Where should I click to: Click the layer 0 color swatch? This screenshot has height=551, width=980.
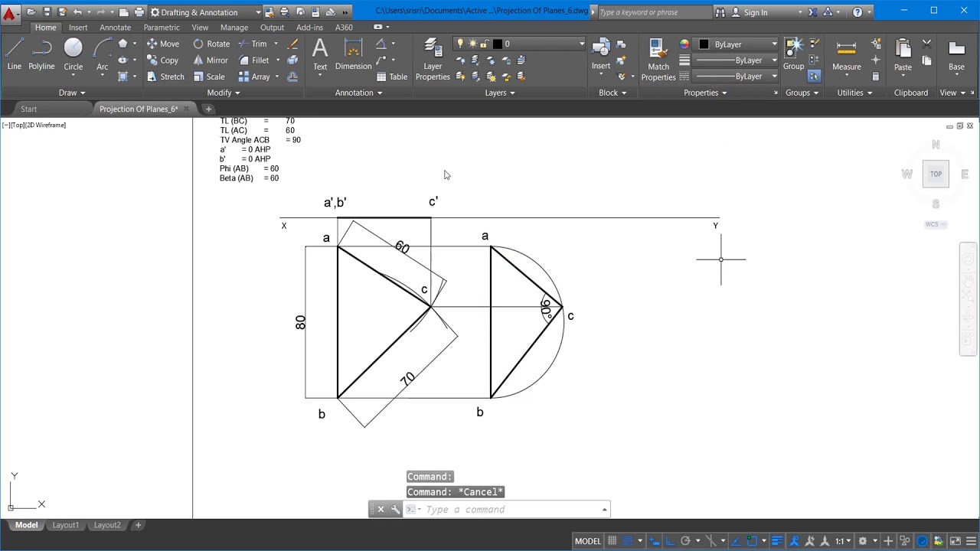(497, 44)
